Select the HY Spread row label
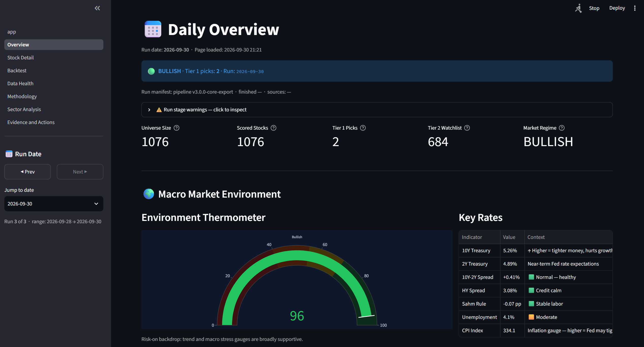Screen dimensions: 644x347 (479, 290)
